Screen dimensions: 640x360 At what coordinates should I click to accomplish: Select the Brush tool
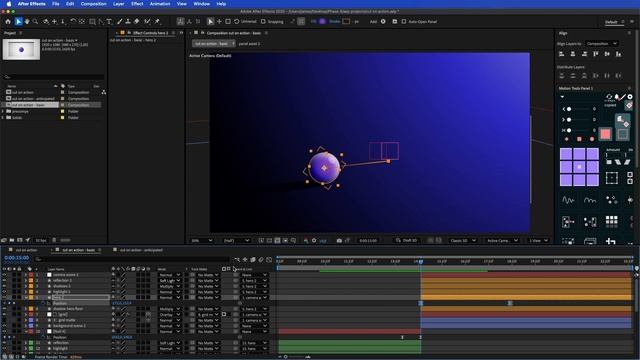(x=119, y=21)
